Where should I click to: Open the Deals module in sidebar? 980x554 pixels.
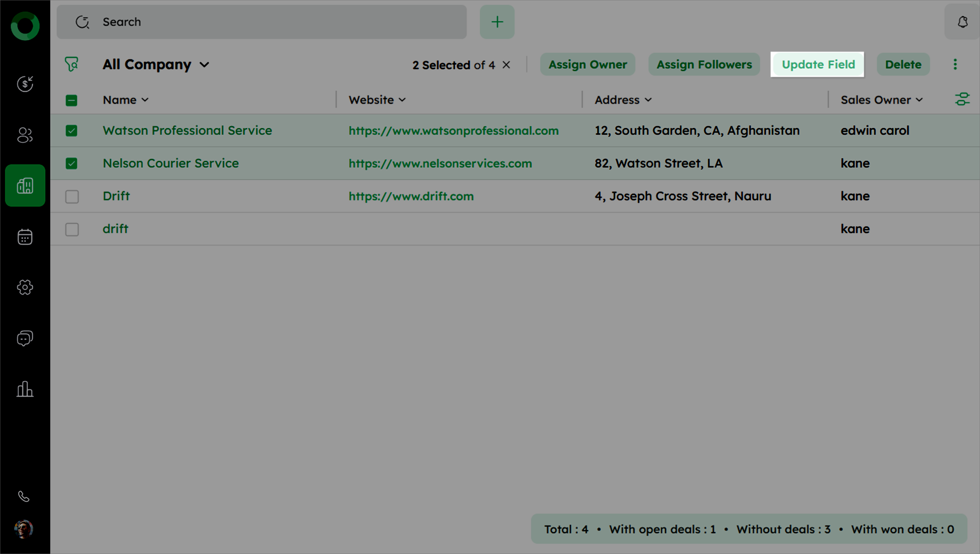click(25, 84)
